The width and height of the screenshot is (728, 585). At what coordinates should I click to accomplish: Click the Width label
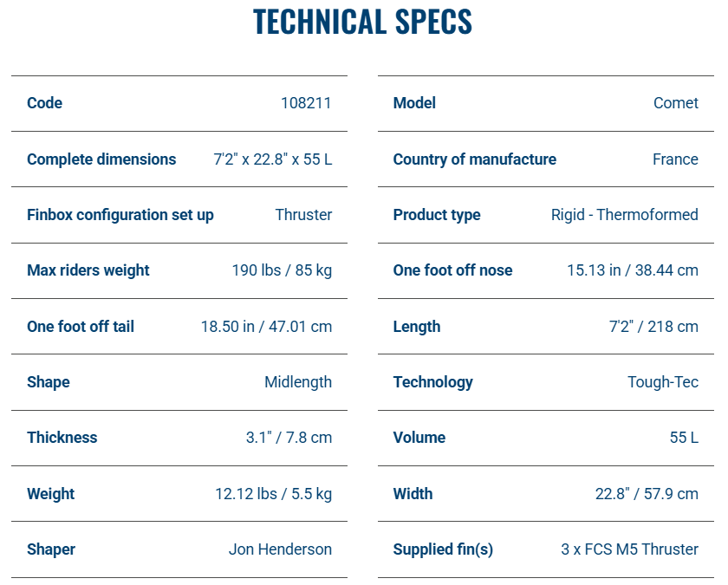[x=413, y=494]
